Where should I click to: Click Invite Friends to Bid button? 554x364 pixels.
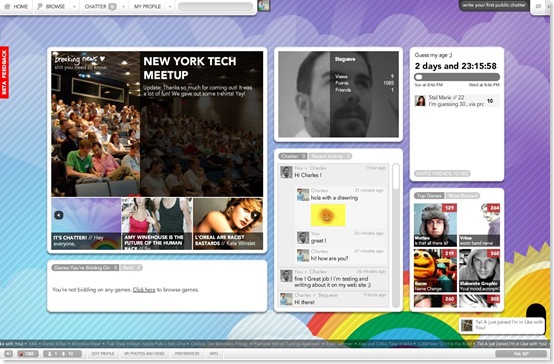pos(442,174)
